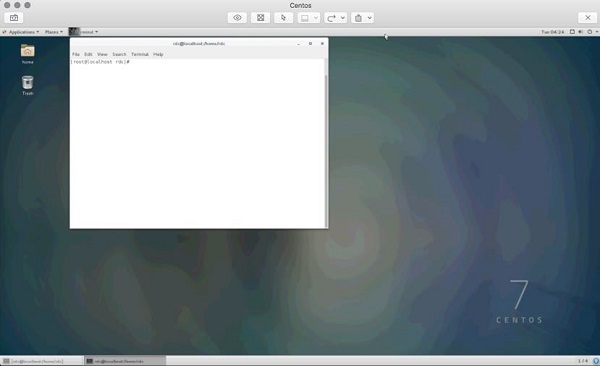600x366 pixels.
Task: Maximize the terminal window
Action: coord(310,44)
